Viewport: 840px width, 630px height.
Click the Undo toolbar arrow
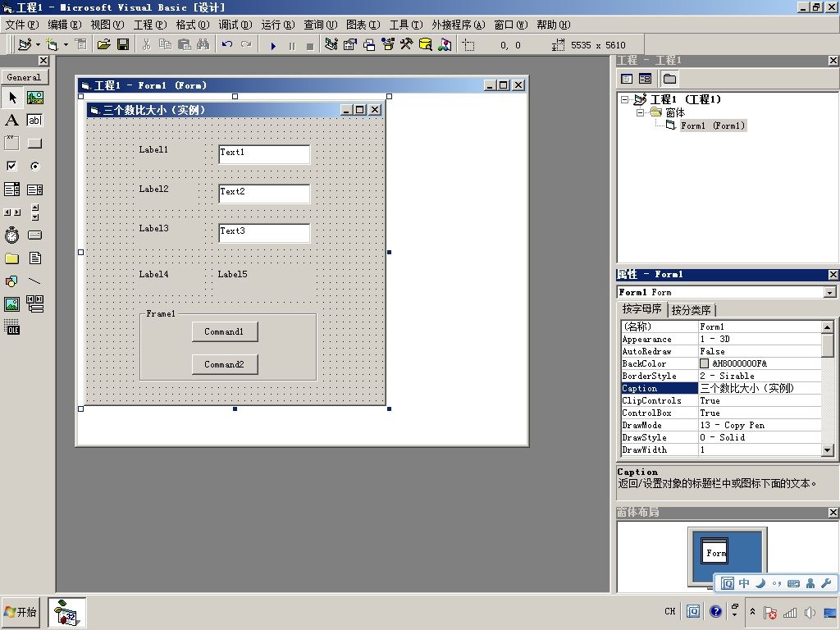pos(227,44)
